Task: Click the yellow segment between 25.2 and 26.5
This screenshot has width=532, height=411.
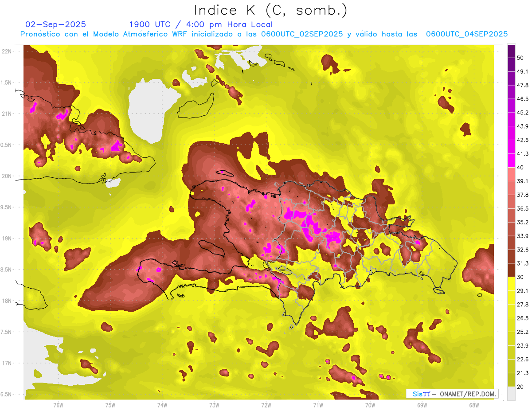Action: tap(511, 325)
